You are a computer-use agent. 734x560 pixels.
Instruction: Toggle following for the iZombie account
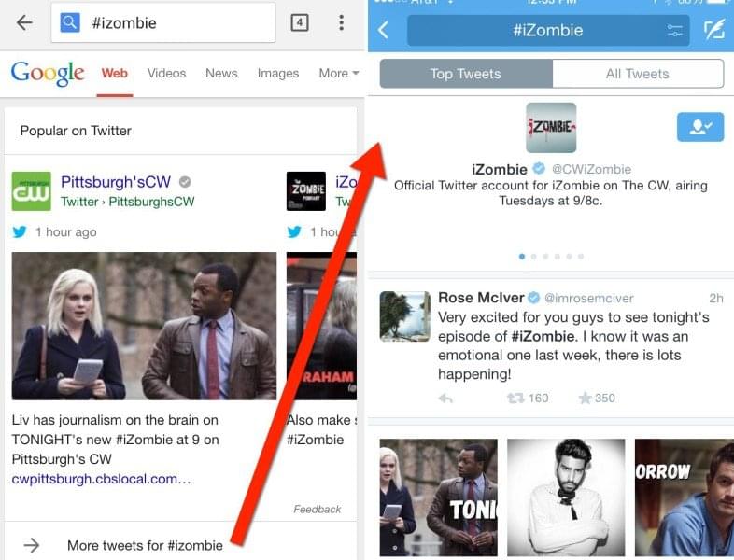tap(700, 127)
